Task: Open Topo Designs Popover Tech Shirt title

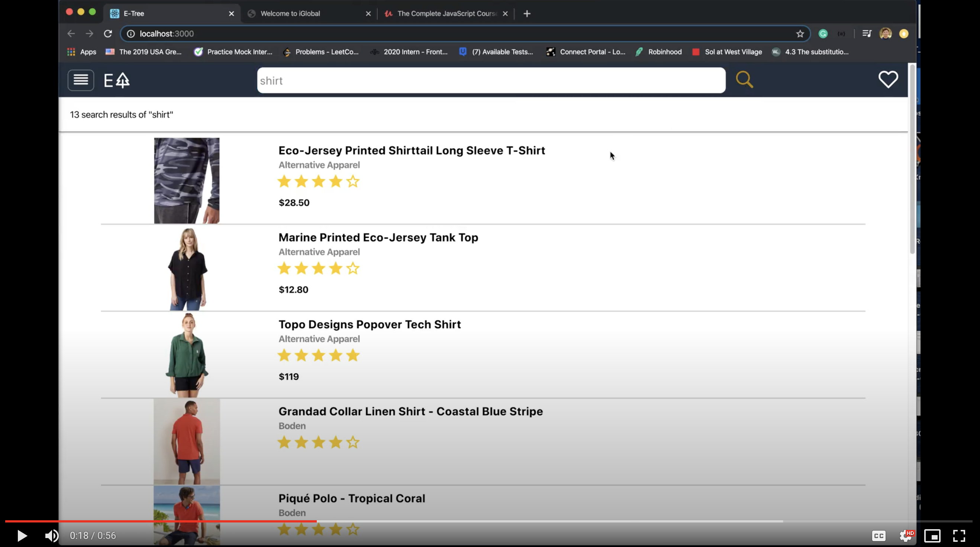Action: pyautogui.click(x=370, y=324)
